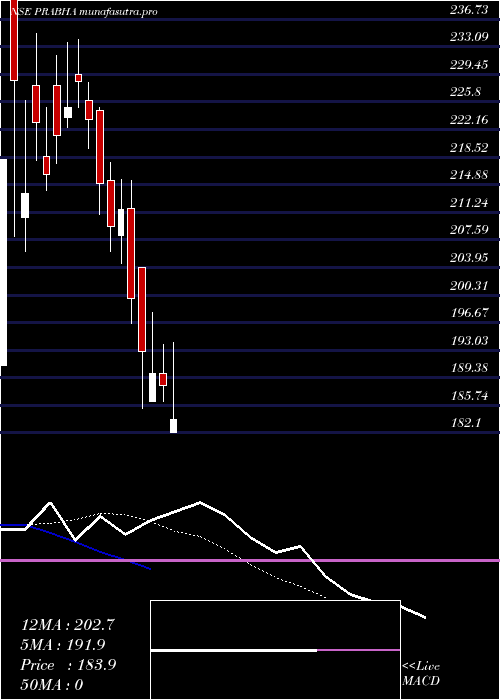Select the 225.8 price axis label
Screen dimensions: 500x700
[x=465, y=92]
